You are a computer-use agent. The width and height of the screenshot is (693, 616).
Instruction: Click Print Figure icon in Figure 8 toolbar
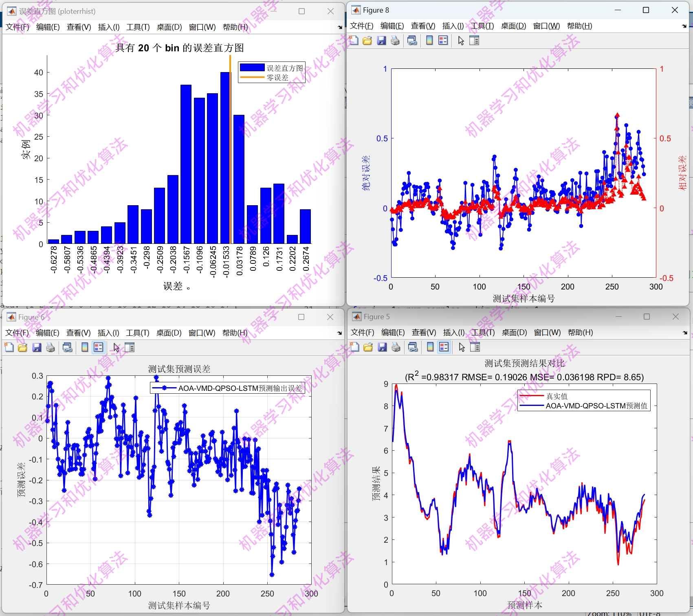[395, 40]
